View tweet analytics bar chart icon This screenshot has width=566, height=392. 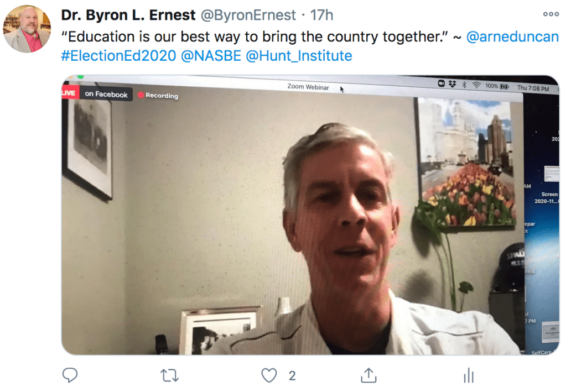[x=469, y=375]
